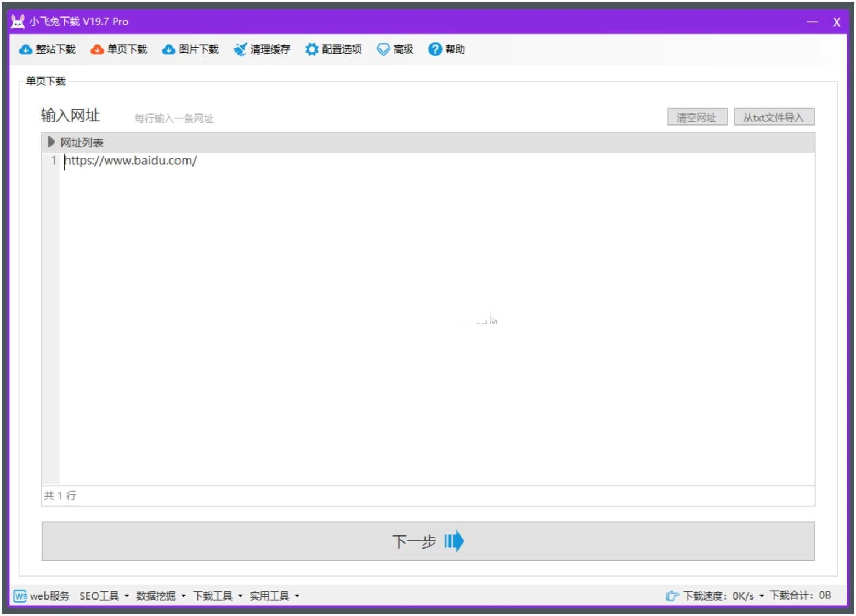The height and width of the screenshot is (616, 856).
Task: Click 清空网址 to clear URLs
Action: pos(696,117)
